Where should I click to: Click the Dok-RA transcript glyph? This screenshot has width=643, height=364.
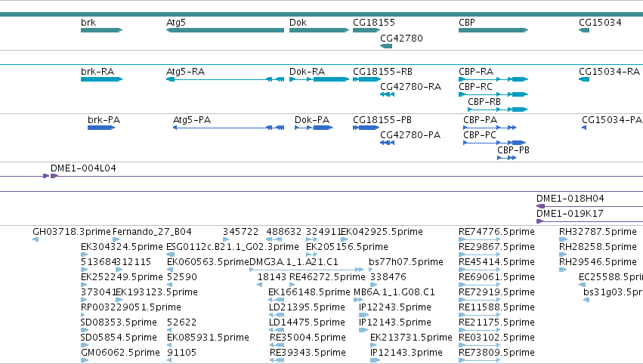(319, 79)
